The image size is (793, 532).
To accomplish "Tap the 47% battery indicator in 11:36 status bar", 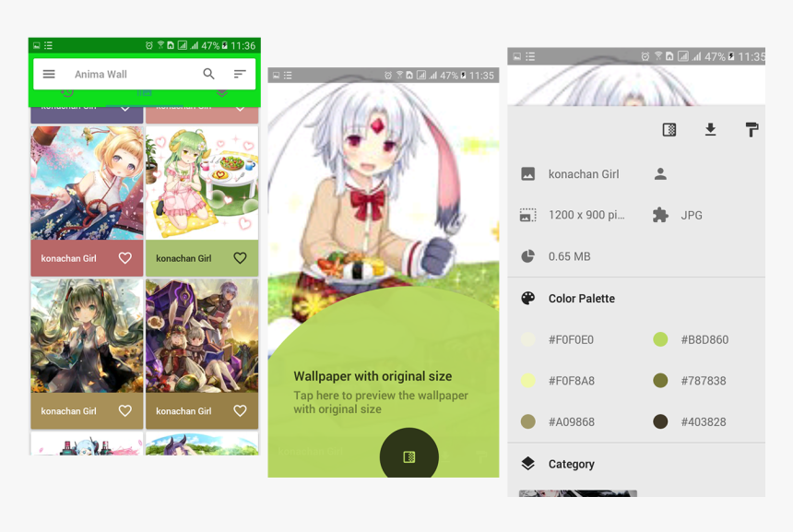I will click(x=215, y=45).
